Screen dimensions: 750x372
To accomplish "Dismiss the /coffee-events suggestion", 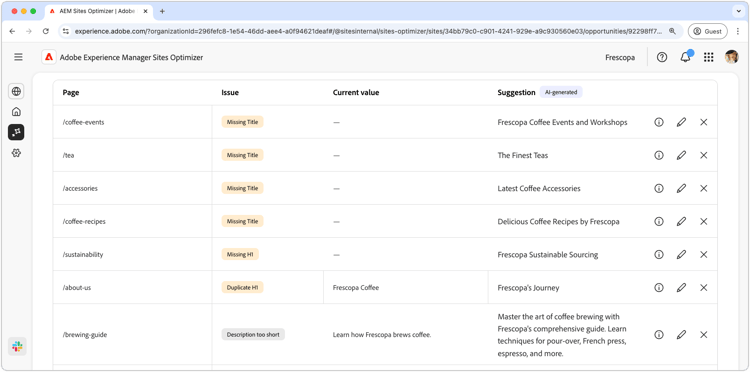I will coord(704,122).
